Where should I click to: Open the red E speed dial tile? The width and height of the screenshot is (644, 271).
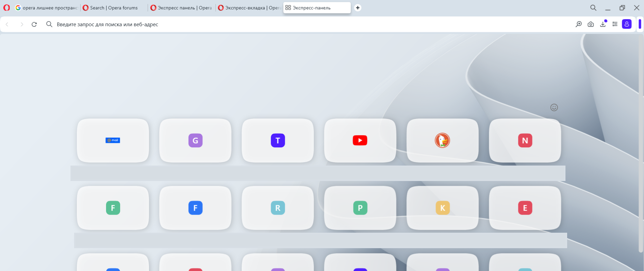coord(525,208)
